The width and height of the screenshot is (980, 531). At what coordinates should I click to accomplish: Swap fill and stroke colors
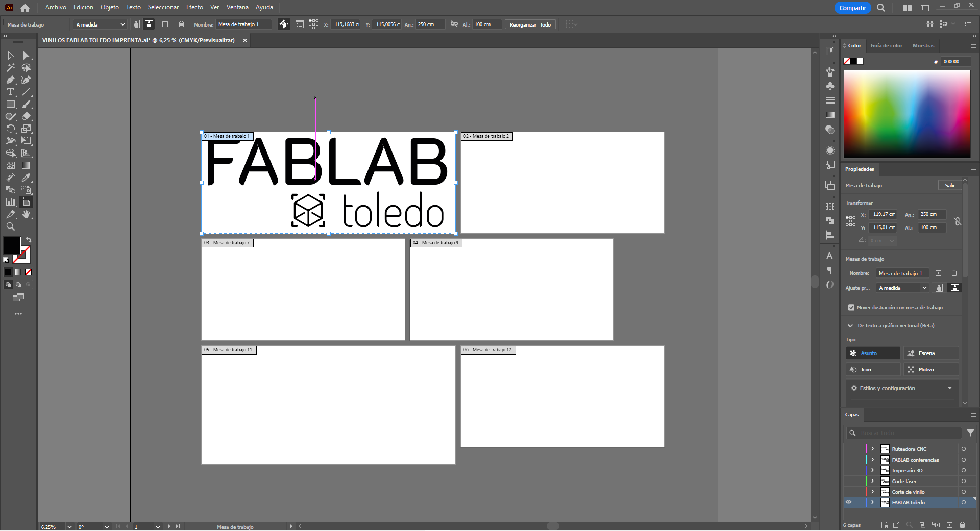click(x=29, y=240)
